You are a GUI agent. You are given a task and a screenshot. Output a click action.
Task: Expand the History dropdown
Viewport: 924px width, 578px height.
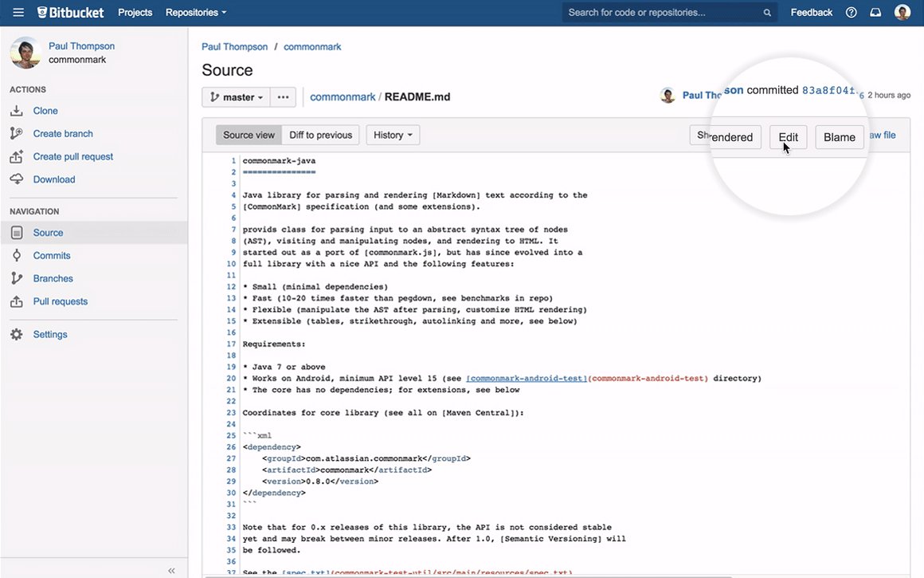pyautogui.click(x=393, y=135)
